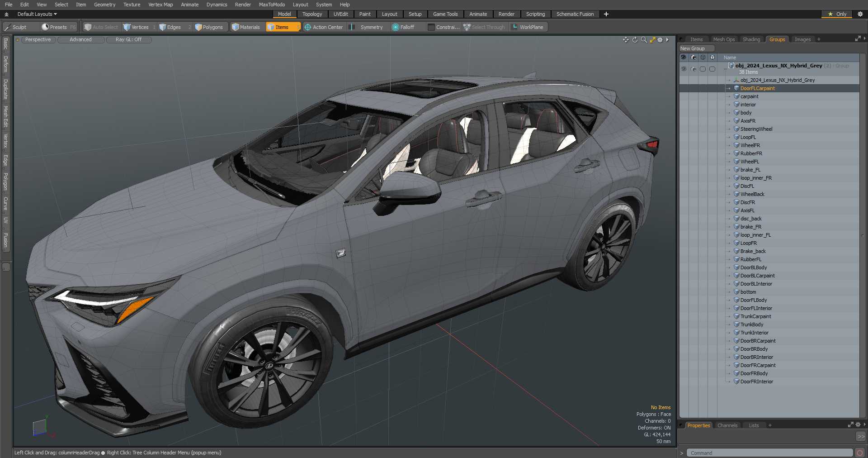Click the Name column header
This screenshot has width=868, height=458.
pyautogui.click(x=730, y=57)
